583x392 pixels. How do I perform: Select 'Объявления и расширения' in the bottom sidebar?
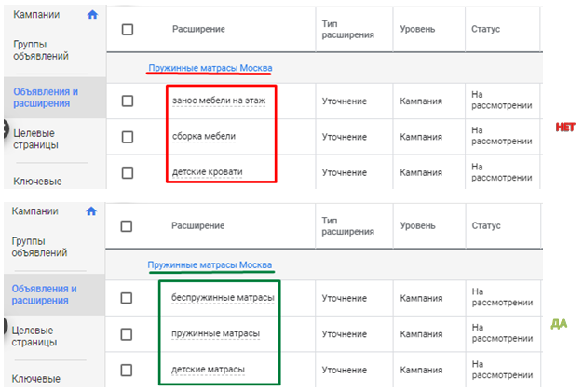[x=44, y=294]
